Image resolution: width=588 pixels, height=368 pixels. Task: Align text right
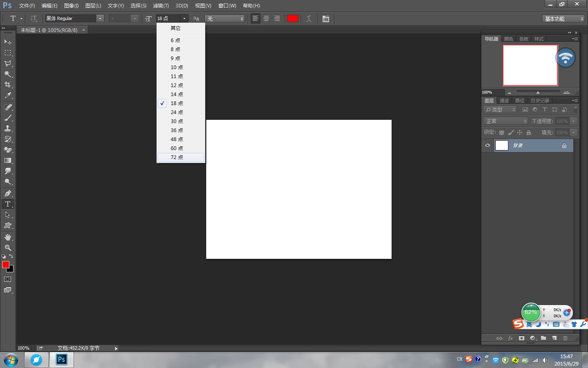point(277,18)
